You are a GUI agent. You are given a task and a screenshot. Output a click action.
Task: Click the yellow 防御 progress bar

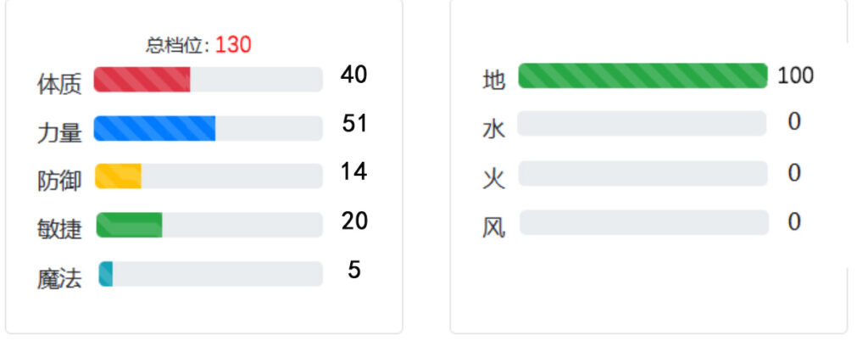pyautogui.click(x=209, y=176)
